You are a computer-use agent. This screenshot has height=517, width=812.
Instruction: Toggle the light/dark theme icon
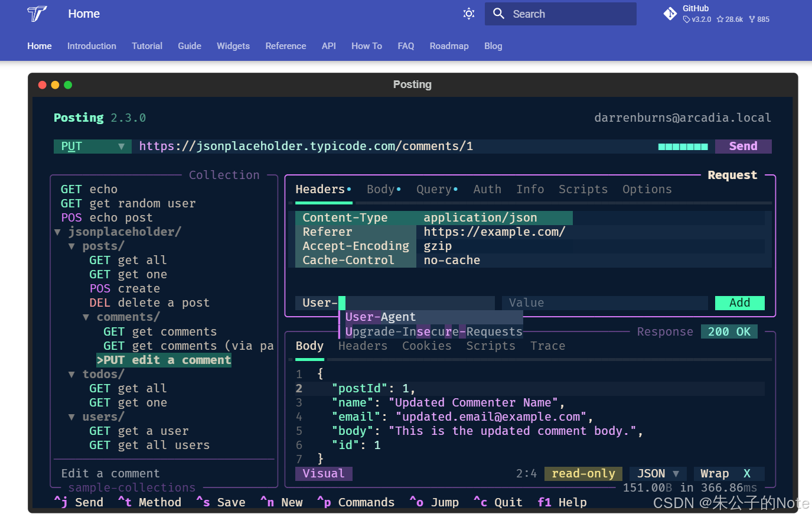click(x=469, y=14)
